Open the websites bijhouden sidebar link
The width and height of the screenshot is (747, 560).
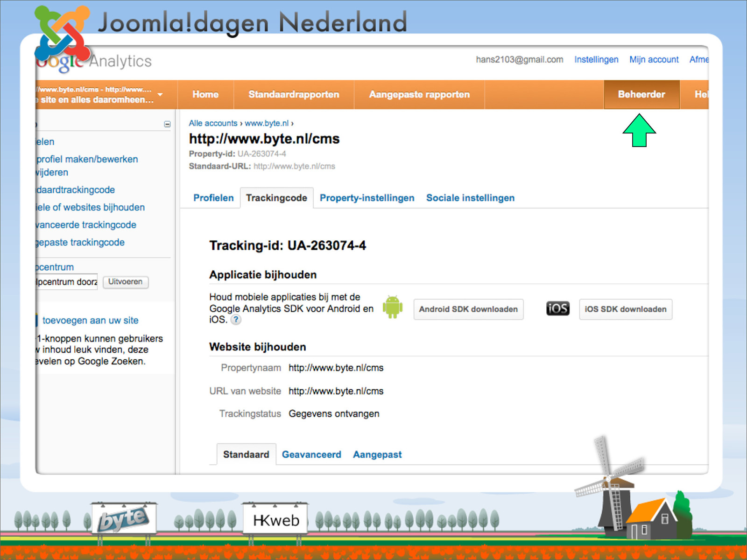click(90, 207)
